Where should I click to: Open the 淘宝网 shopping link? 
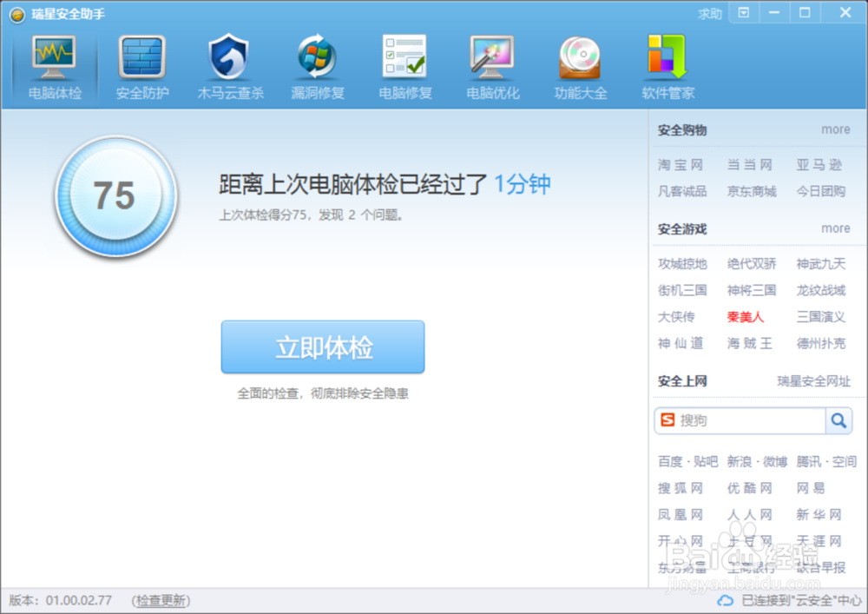(681, 165)
